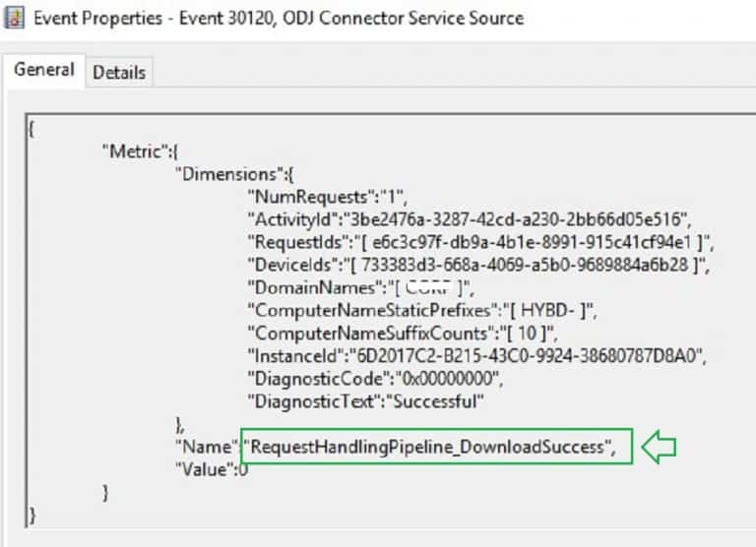Screen dimensions: 756x547
Task: Click the "DomainNames" line
Action: coord(361,287)
